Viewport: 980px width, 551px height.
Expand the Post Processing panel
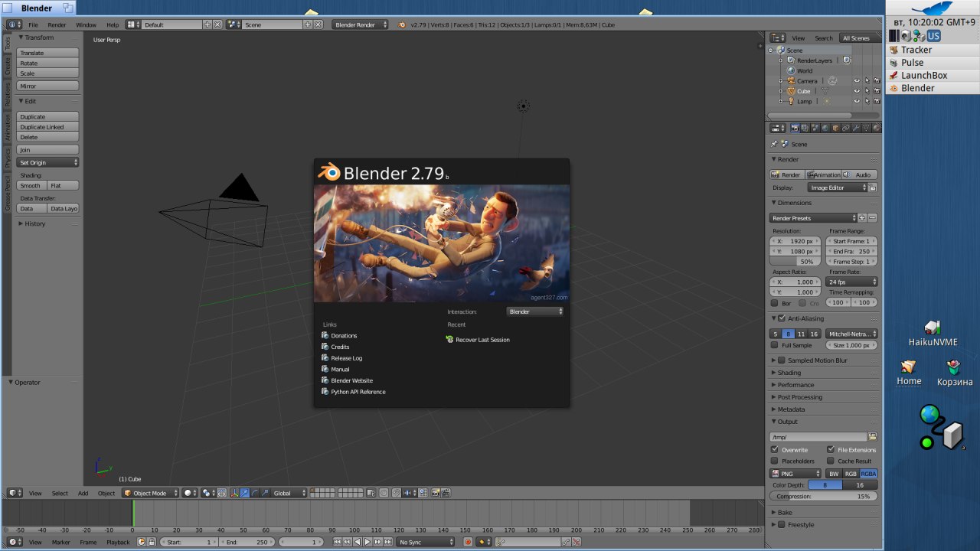tap(799, 397)
